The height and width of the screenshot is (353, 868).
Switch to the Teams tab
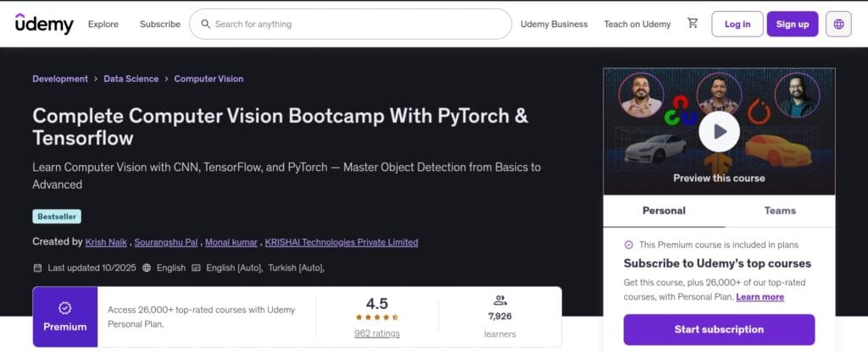[780, 211]
